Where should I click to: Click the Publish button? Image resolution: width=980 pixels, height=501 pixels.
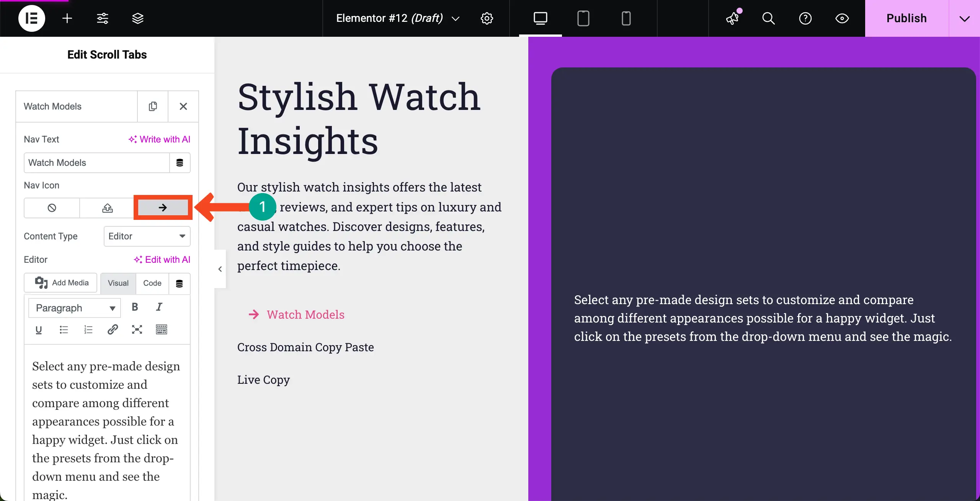point(906,18)
